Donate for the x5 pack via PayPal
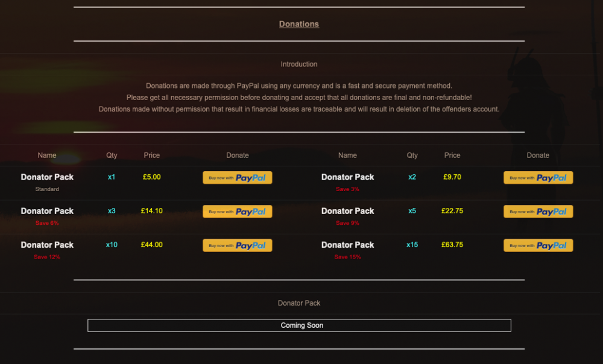This screenshot has height=364, width=603. click(538, 212)
